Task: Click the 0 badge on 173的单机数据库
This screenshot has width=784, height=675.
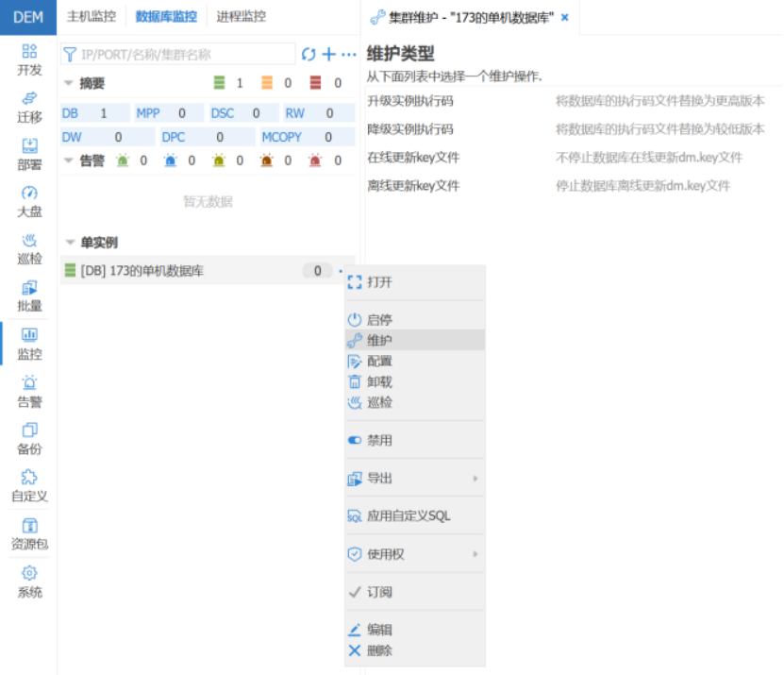Action: point(318,271)
